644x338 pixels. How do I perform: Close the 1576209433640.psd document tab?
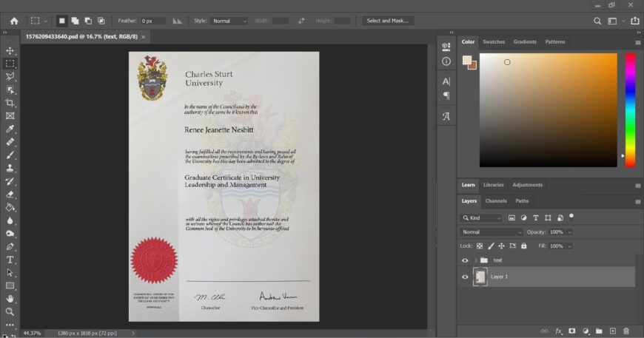144,37
